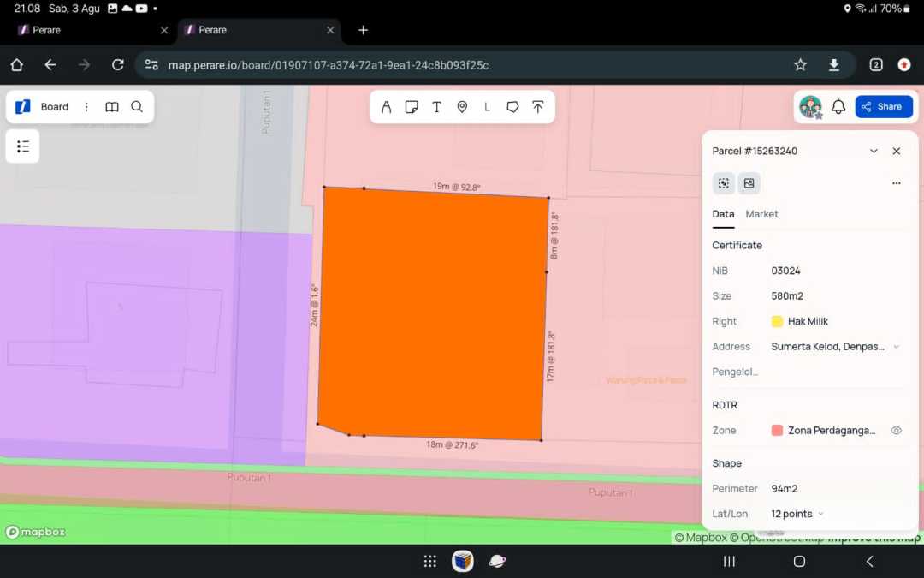Click the browser address bar URL
Viewport: 924px width, 578px height.
click(x=329, y=65)
